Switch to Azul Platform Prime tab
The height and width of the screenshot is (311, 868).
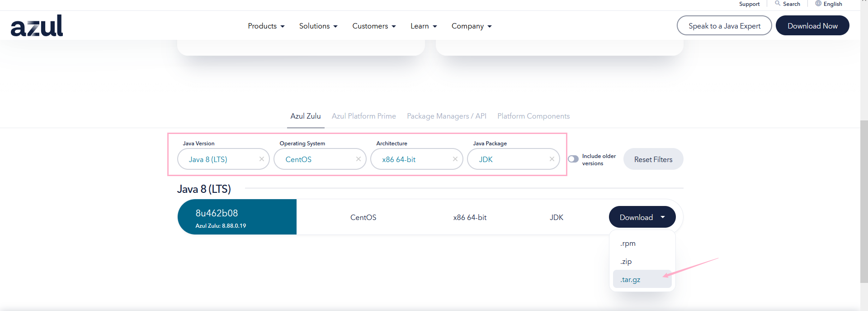364,116
